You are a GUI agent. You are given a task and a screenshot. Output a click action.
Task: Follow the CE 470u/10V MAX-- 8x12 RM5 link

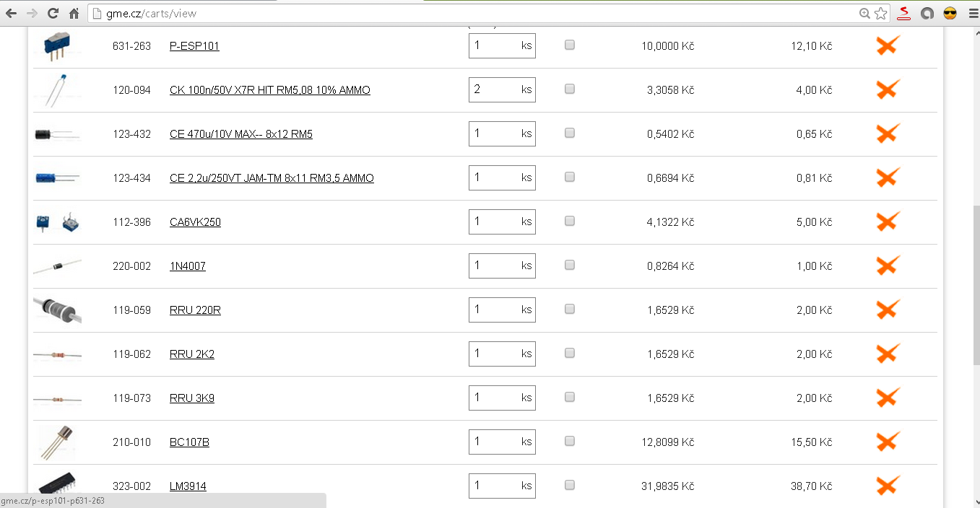pos(241,134)
